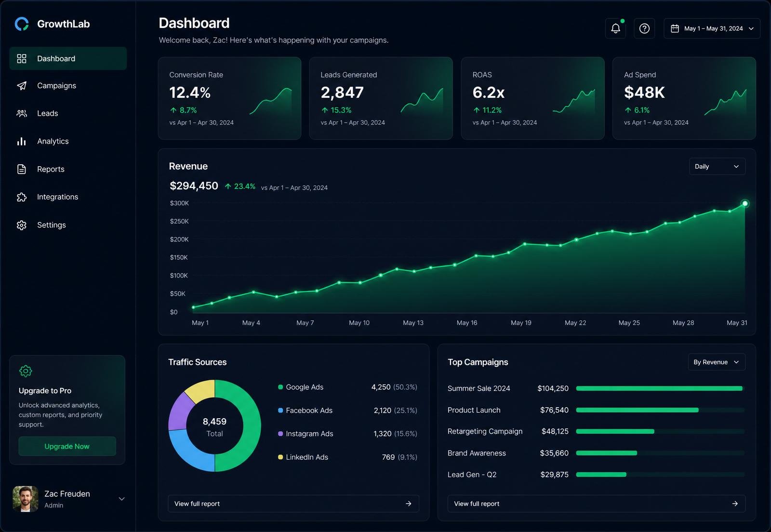Click the LinkedIn Ads yellow legend dot

pos(280,457)
